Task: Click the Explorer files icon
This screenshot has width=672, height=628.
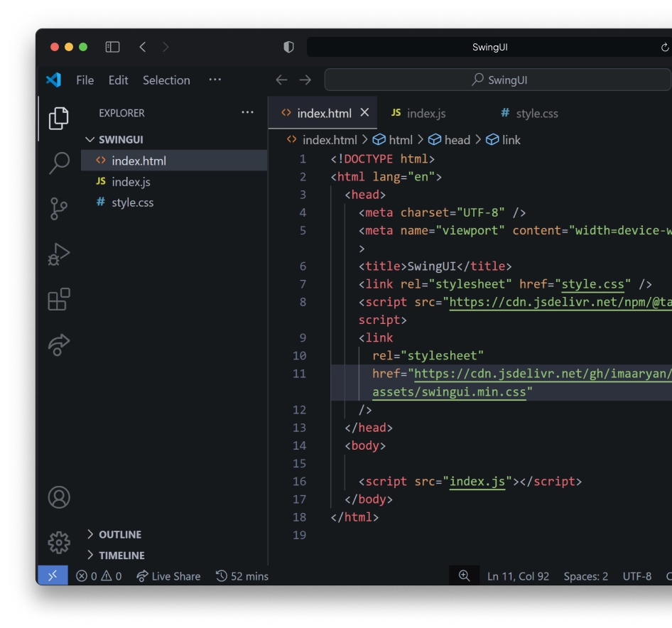Action: (59, 118)
